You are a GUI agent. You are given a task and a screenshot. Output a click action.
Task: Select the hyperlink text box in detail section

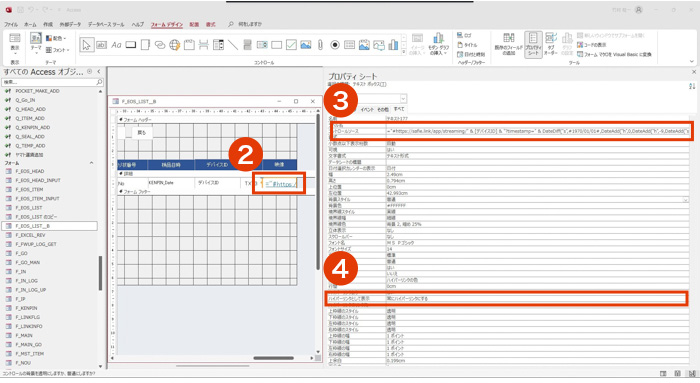click(x=280, y=184)
